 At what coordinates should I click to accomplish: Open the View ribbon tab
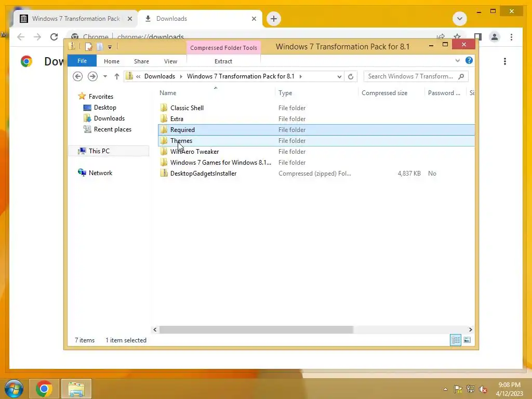(170, 61)
